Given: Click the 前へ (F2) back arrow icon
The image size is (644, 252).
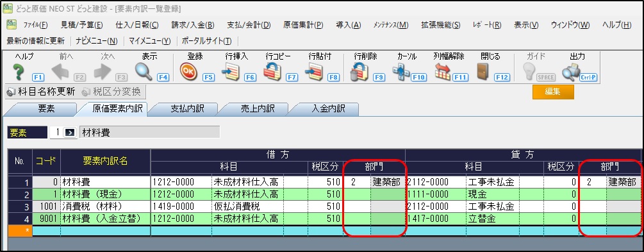Looking at the screenshot, I should tap(60, 72).
